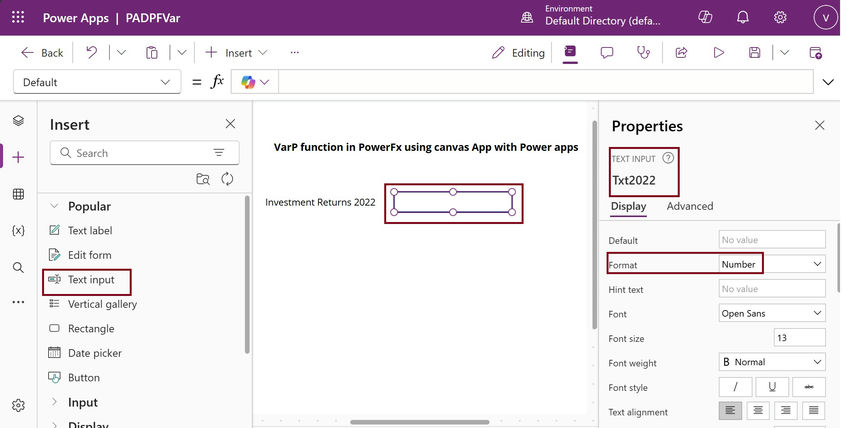The width and height of the screenshot is (850, 428).
Task: Toggle italic font style
Action: point(735,387)
